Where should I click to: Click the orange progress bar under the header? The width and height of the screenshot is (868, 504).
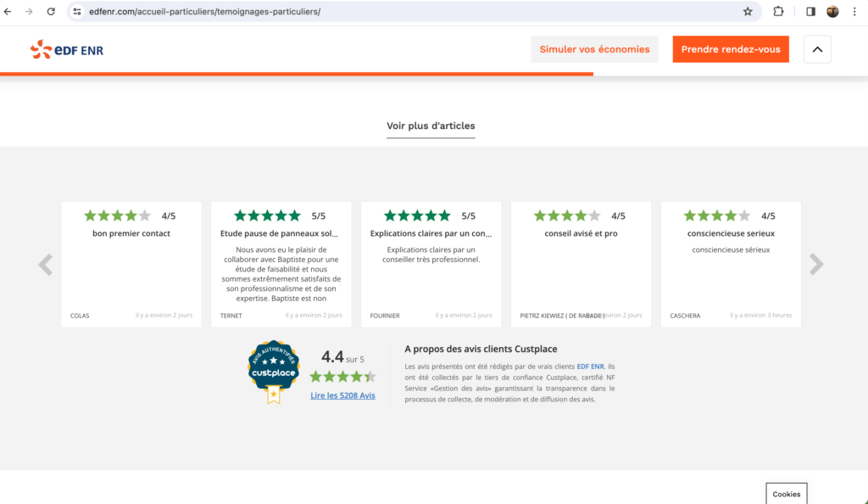click(x=297, y=75)
